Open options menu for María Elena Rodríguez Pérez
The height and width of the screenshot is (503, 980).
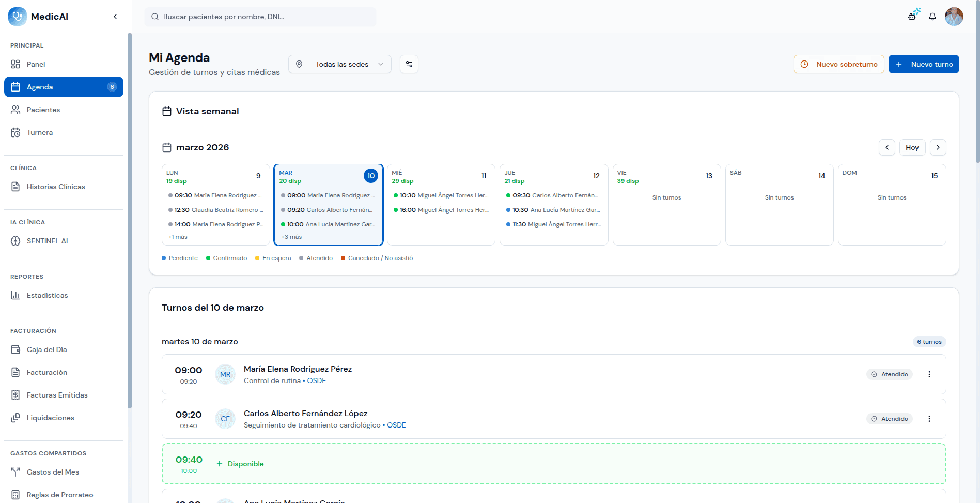pyautogui.click(x=929, y=374)
